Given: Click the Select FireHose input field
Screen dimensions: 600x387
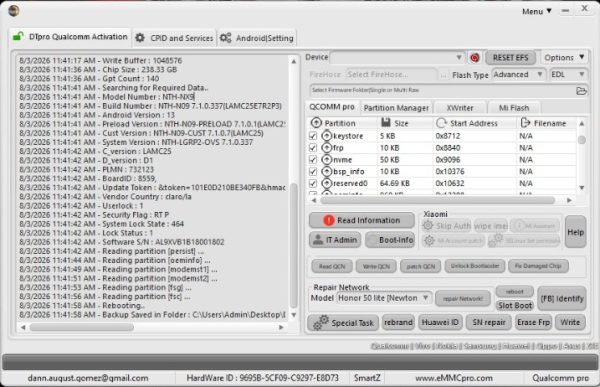Looking at the screenshot, I should [x=391, y=75].
